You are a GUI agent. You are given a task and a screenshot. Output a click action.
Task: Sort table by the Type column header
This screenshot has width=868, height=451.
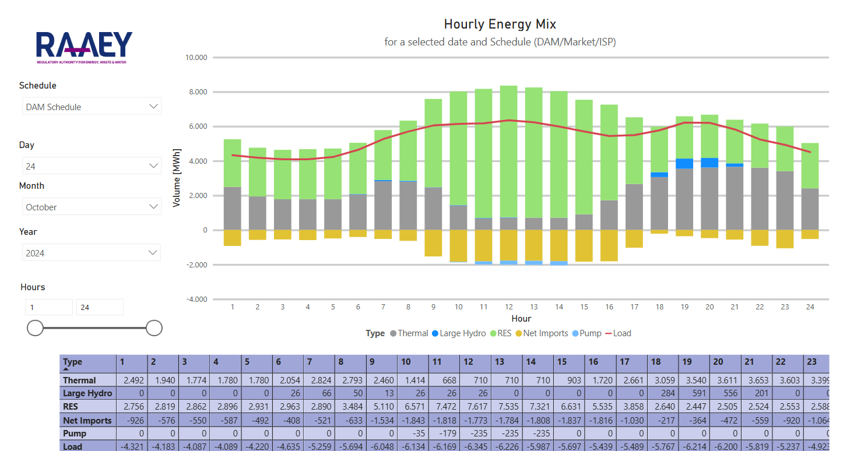[88, 364]
